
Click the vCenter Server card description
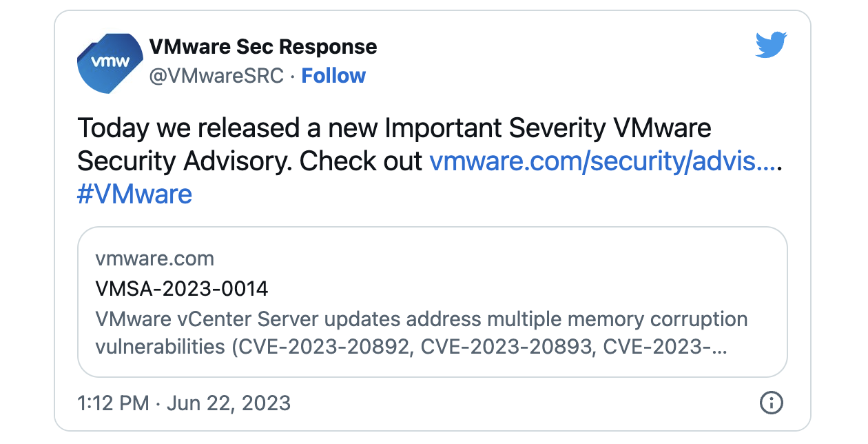(x=422, y=333)
